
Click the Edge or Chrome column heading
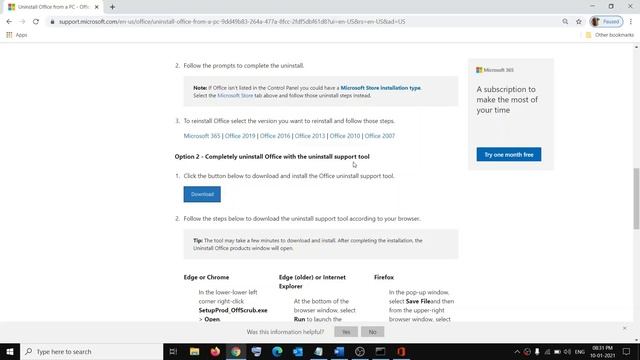click(x=206, y=277)
